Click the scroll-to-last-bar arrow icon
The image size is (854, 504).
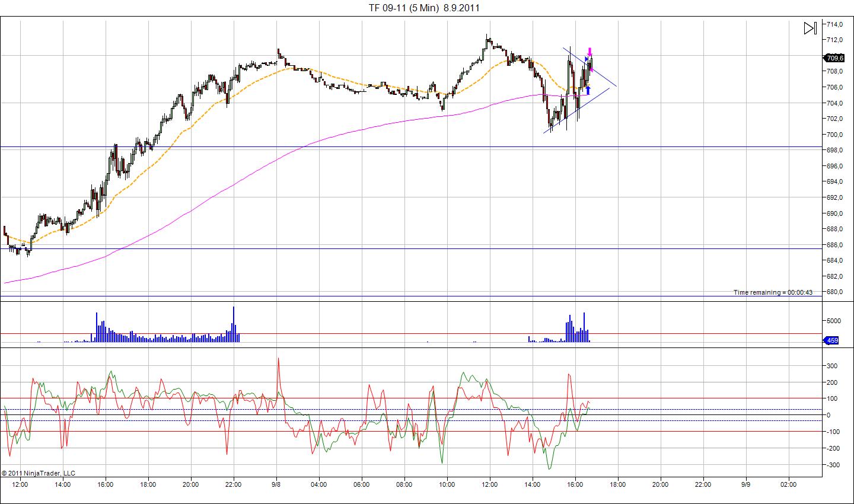click(810, 28)
